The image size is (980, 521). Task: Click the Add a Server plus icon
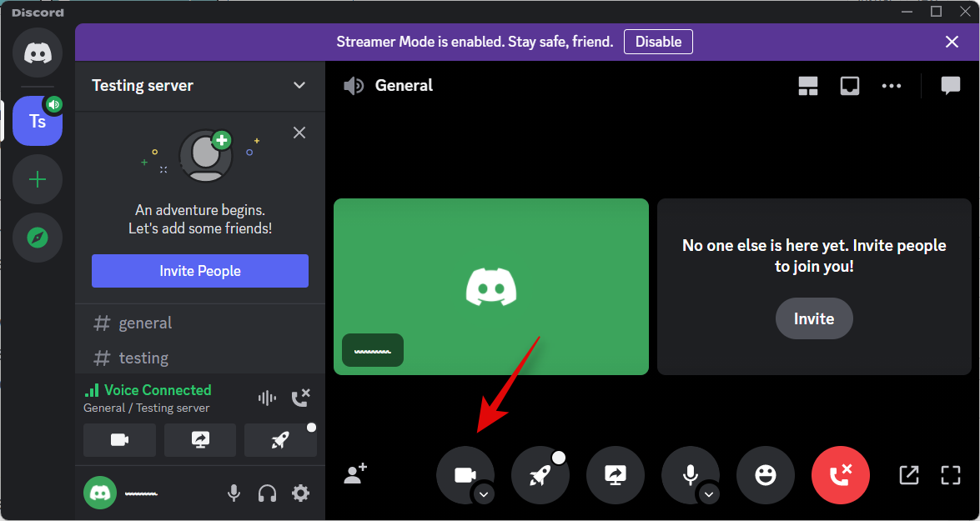(38, 180)
